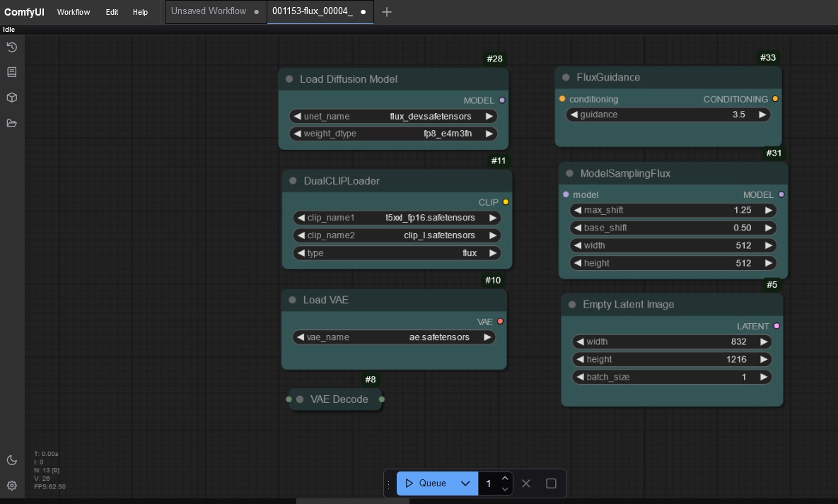Viewport: 838px width, 504px height.
Task: Open the node library sidebar icon
Action: click(x=12, y=71)
